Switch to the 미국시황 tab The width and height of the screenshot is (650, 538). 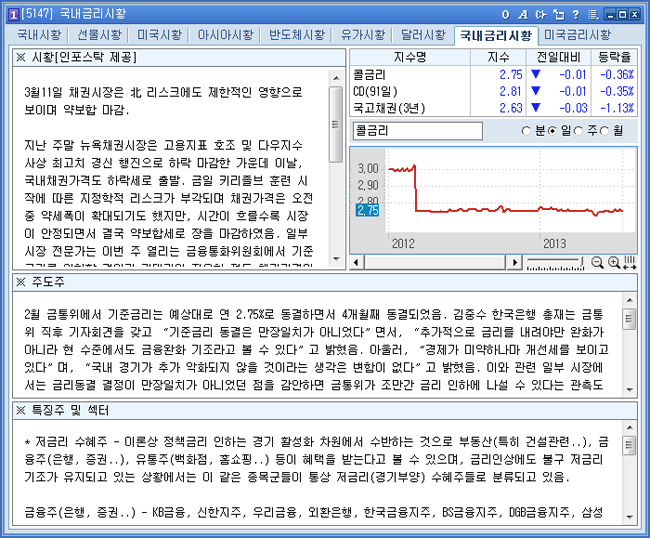tap(160, 34)
